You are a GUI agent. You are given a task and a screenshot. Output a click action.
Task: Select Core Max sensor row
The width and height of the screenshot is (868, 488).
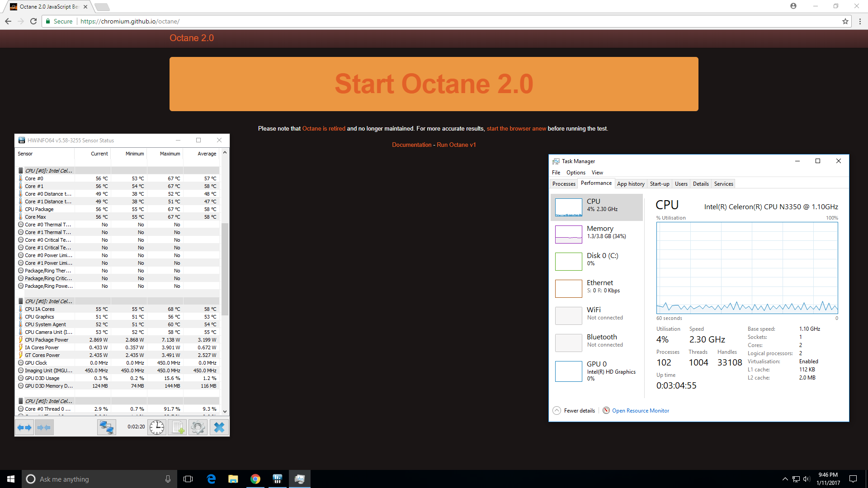click(x=118, y=217)
